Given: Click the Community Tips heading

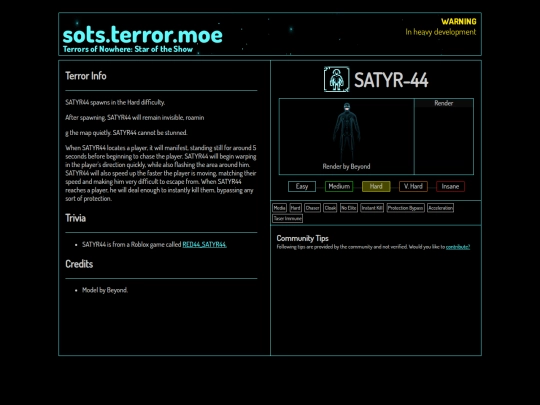Looking at the screenshot, I should (x=302, y=238).
